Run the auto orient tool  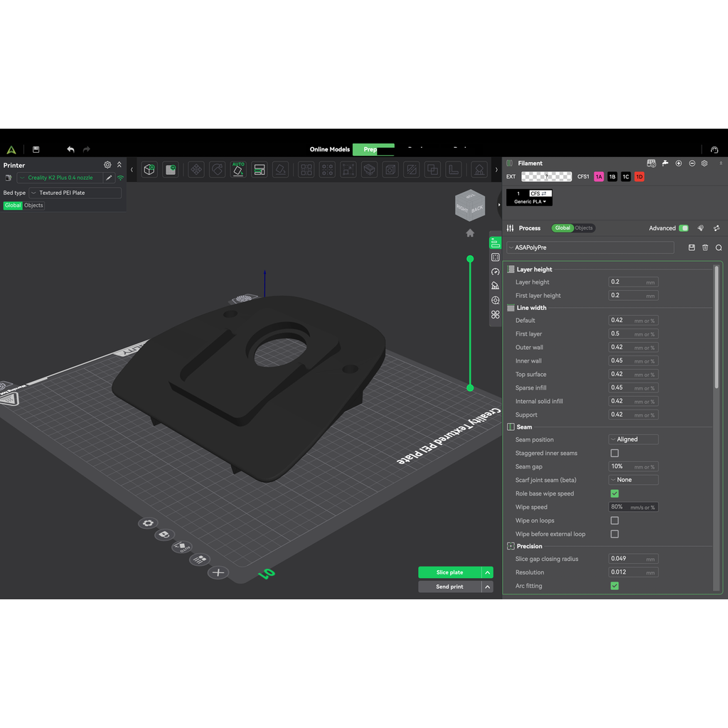tap(238, 170)
